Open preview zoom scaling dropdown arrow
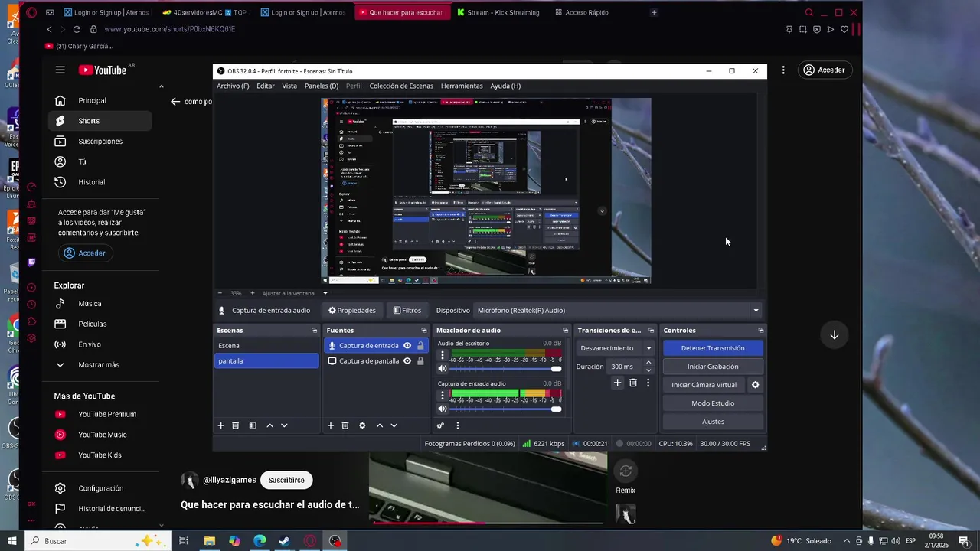The height and width of the screenshot is (551, 980). (325, 293)
